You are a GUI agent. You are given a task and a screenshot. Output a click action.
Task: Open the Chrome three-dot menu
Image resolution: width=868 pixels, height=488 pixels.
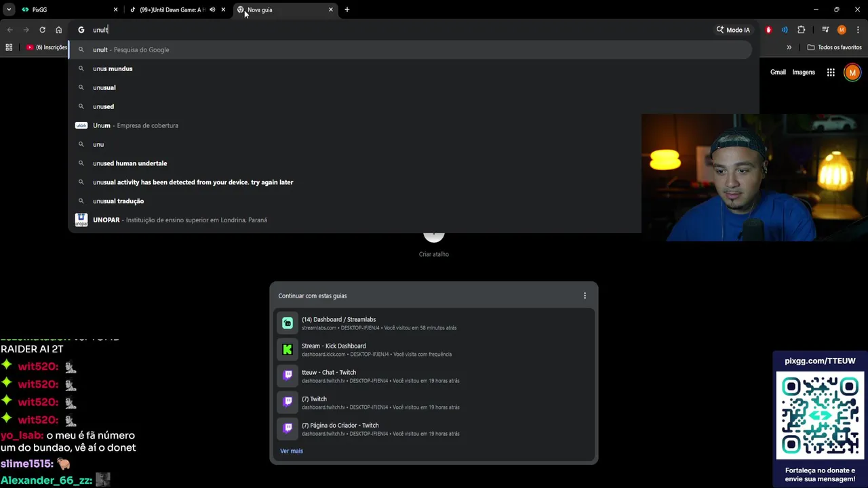pyautogui.click(x=858, y=30)
